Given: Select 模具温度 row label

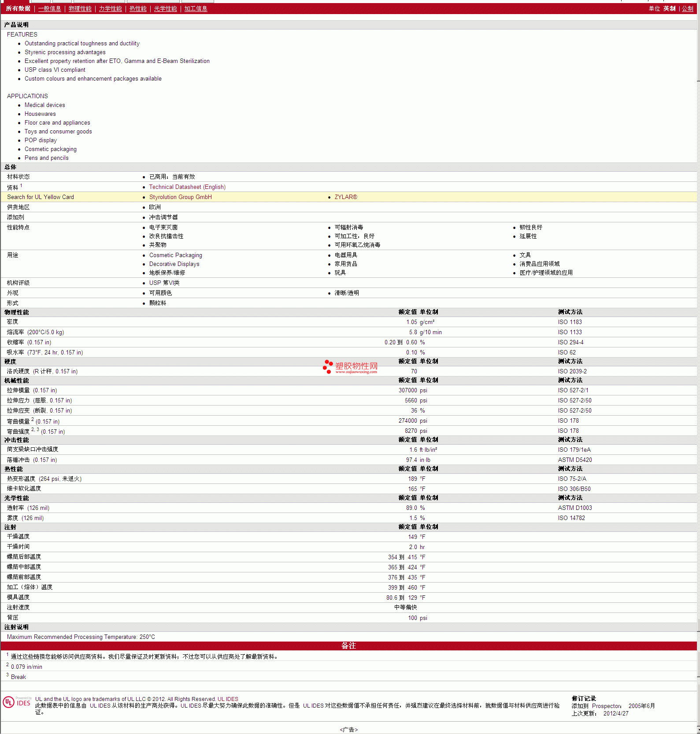Looking at the screenshot, I should 18,598.
